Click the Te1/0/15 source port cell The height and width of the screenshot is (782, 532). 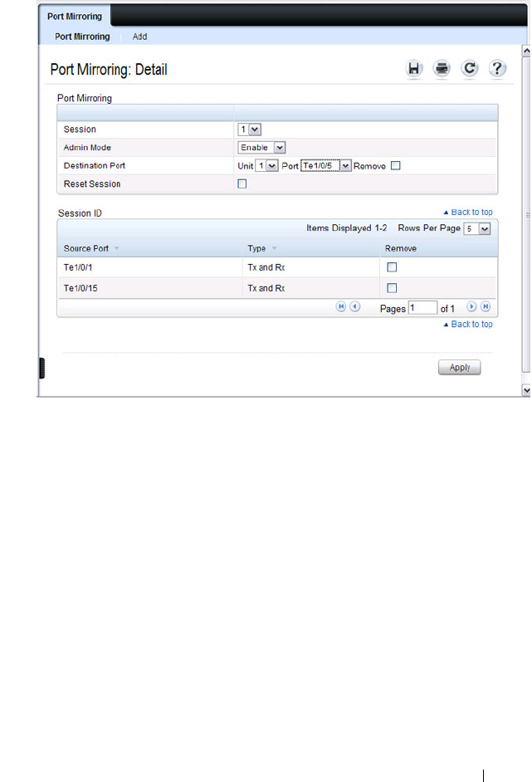pyautogui.click(x=81, y=288)
